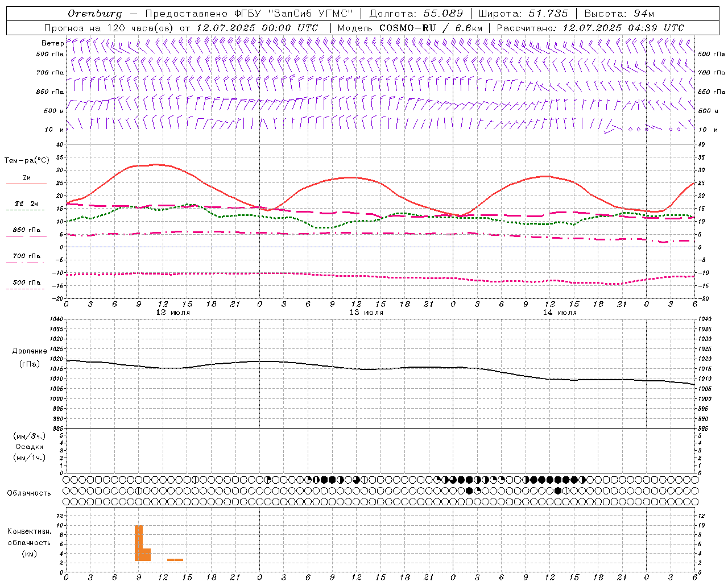Click the Orenburg station title
728x582 pixels.
pos(94,14)
